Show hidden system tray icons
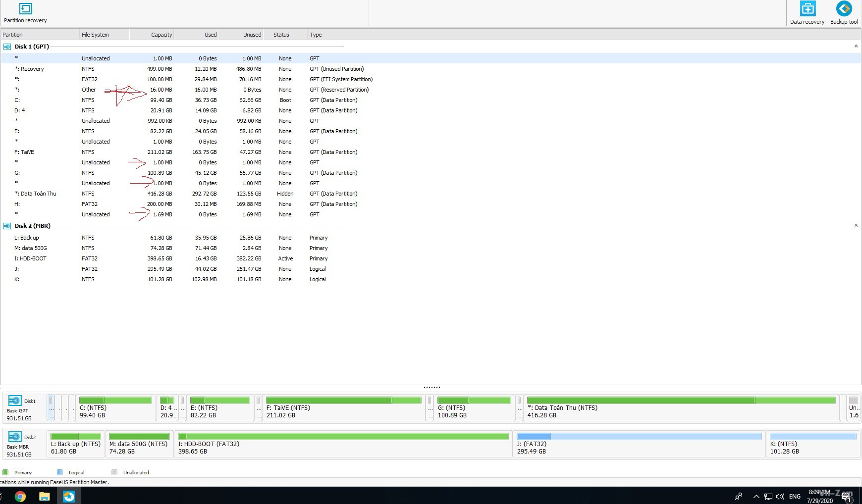This screenshot has height=504, width=862. [x=756, y=496]
